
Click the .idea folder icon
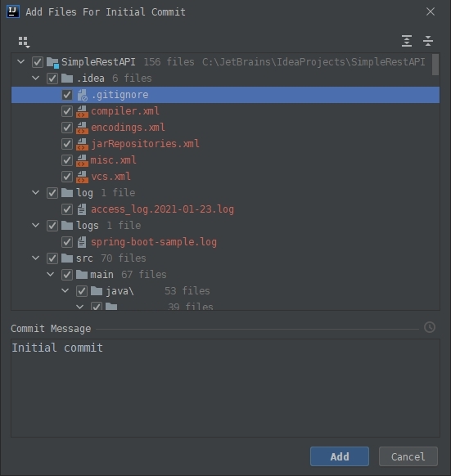click(x=67, y=79)
